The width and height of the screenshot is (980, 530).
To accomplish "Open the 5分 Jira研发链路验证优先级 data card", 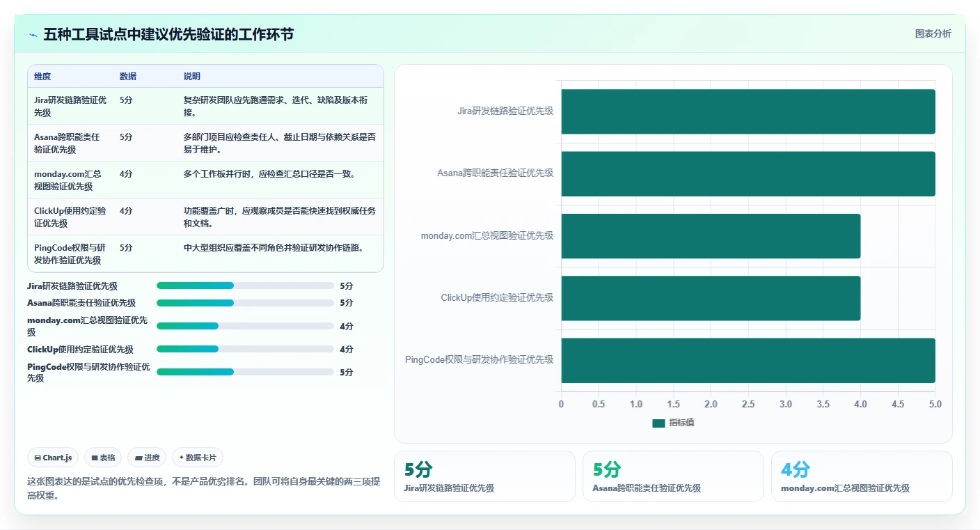I will tap(484, 476).
